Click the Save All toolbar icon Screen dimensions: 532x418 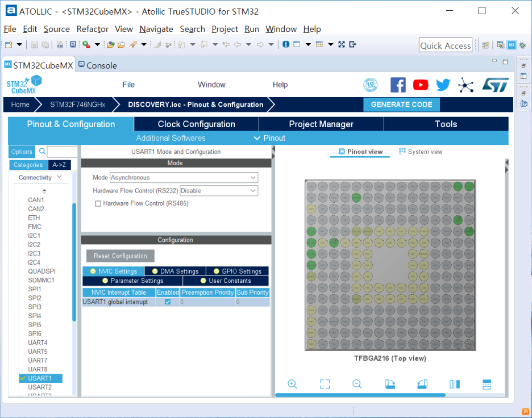tap(45, 44)
